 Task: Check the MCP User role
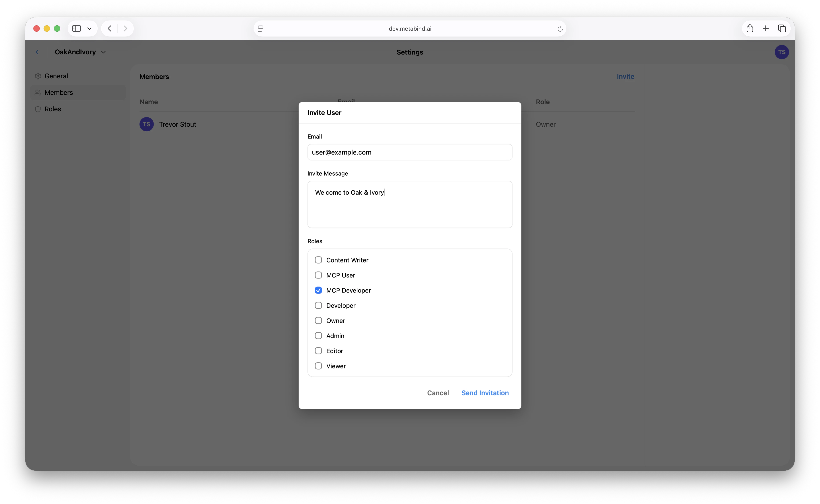pyautogui.click(x=318, y=275)
